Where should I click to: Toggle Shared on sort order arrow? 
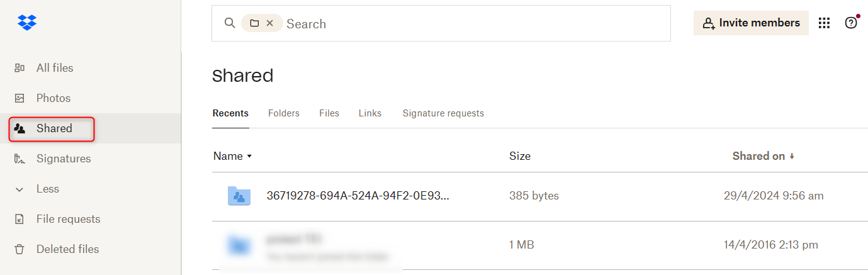(x=792, y=156)
